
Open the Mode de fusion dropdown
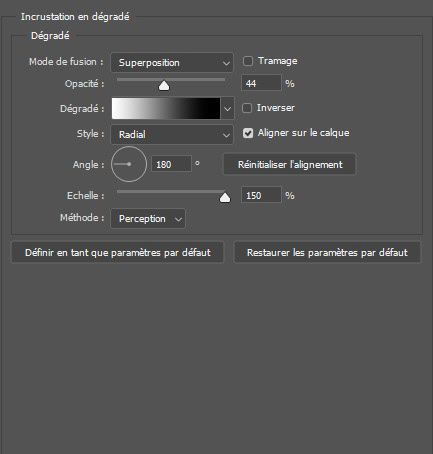point(172,62)
